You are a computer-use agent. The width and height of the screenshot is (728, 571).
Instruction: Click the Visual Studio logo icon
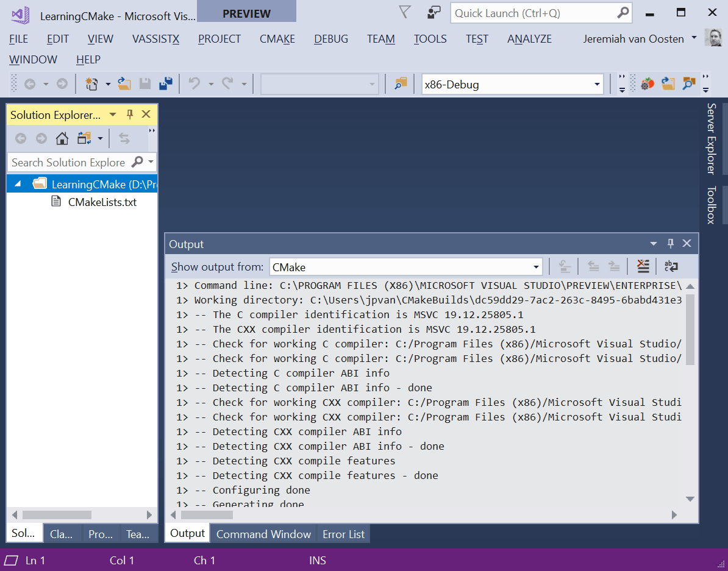pyautogui.click(x=20, y=16)
